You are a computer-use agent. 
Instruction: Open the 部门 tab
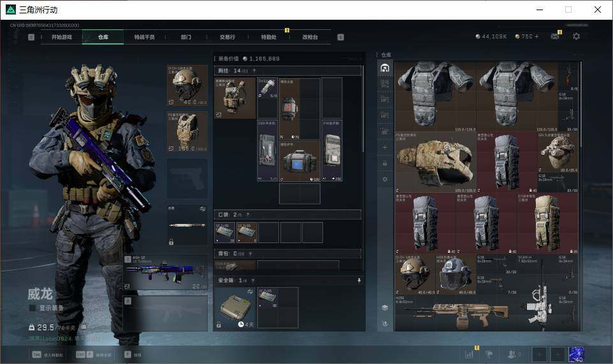tap(186, 37)
